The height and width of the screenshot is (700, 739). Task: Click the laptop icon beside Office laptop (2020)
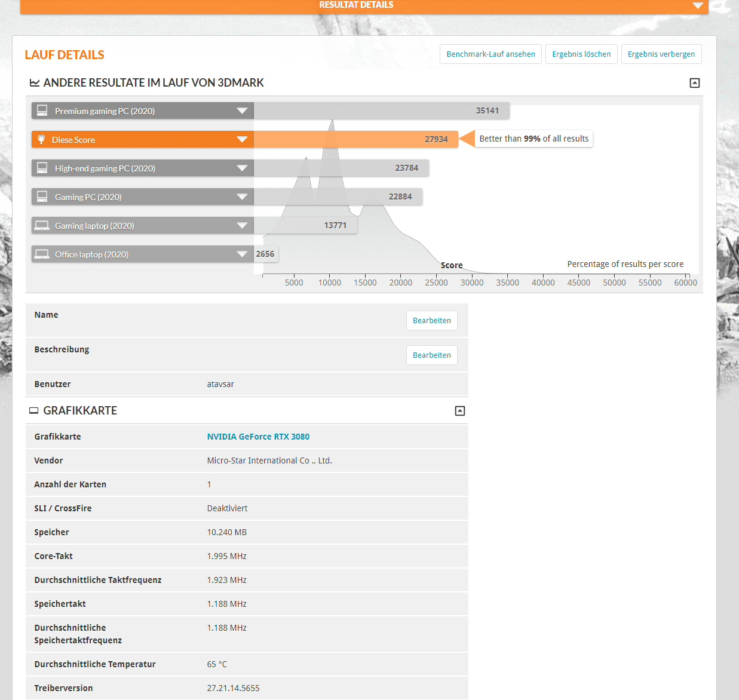click(42, 254)
